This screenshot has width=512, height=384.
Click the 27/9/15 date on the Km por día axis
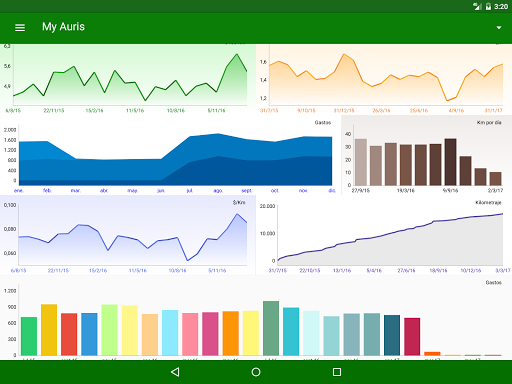click(361, 191)
